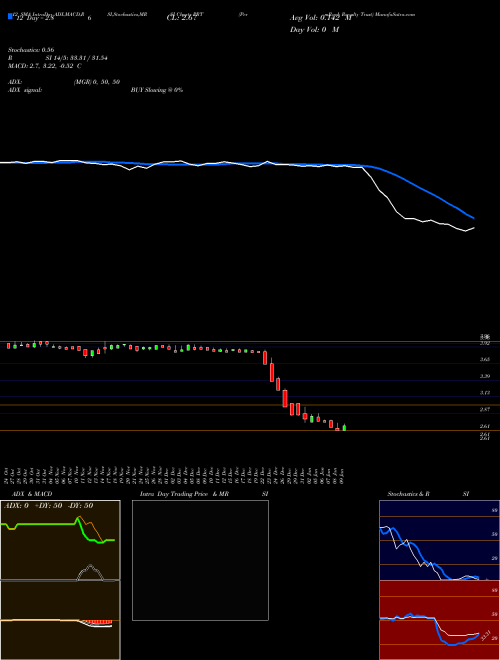This screenshot has width=500, height=660.
Task: Click the 3.13 price axis label
Action: coord(485,393)
